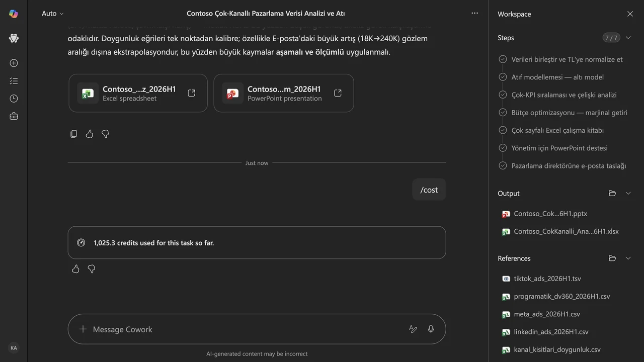Like the credits message with thumbs up
Image resolution: width=644 pixels, height=362 pixels.
click(75, 269)
